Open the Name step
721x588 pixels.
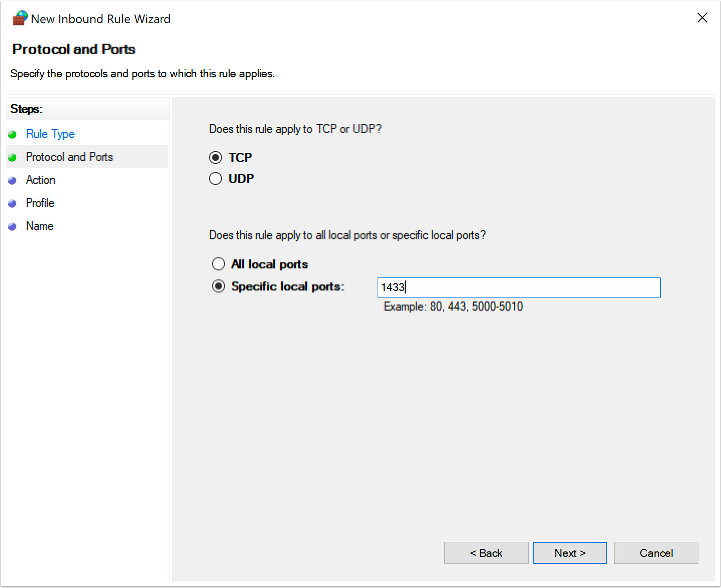tap(39, 226)
